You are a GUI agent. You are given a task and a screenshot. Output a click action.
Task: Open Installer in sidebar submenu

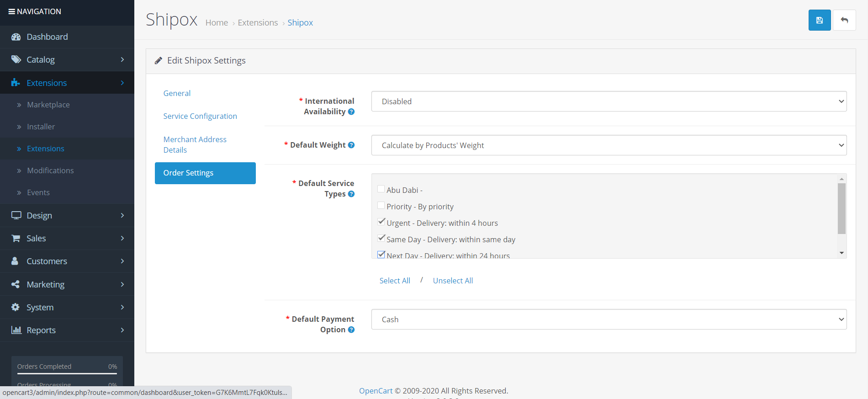tap(41, 127)
